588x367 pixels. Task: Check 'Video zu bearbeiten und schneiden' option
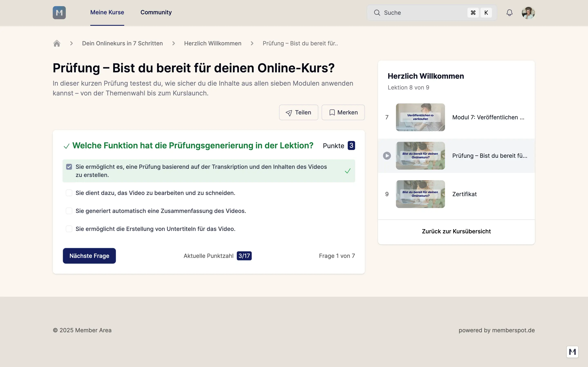tap(69, 193)
